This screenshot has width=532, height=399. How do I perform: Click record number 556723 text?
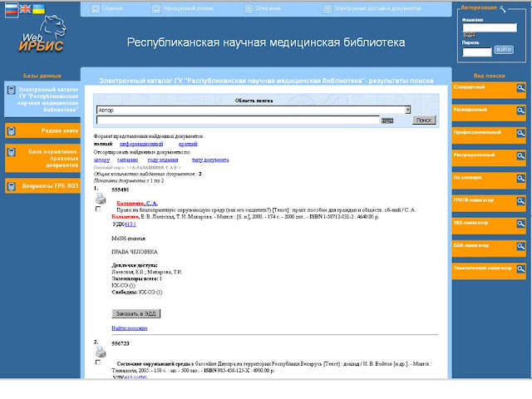point(120,343)
